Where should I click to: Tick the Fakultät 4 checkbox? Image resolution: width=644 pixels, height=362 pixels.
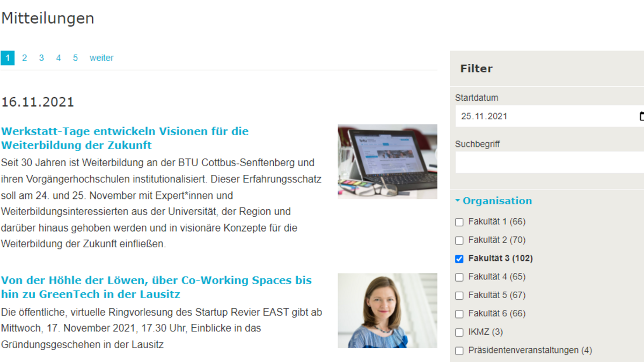pos(459,277)
